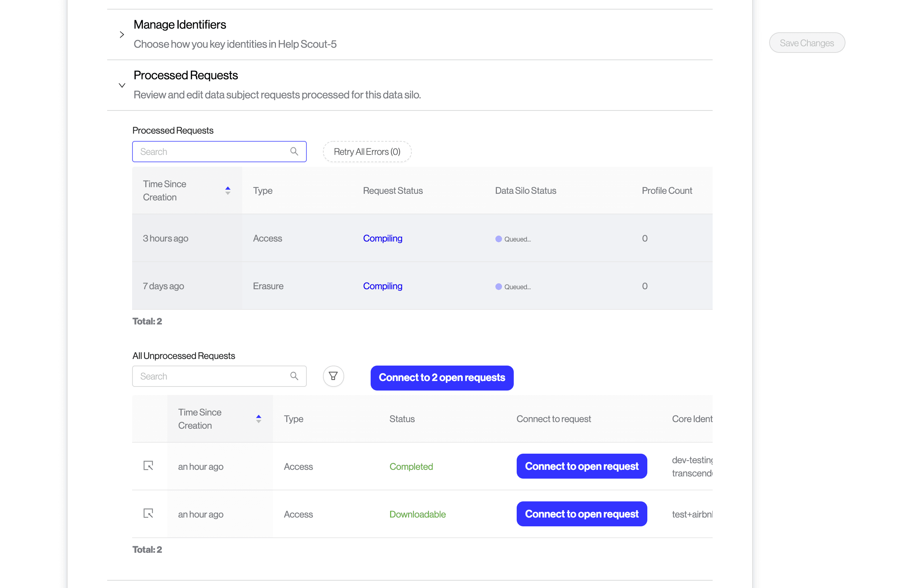Collapse the Processed Requests section chevron

122,85
